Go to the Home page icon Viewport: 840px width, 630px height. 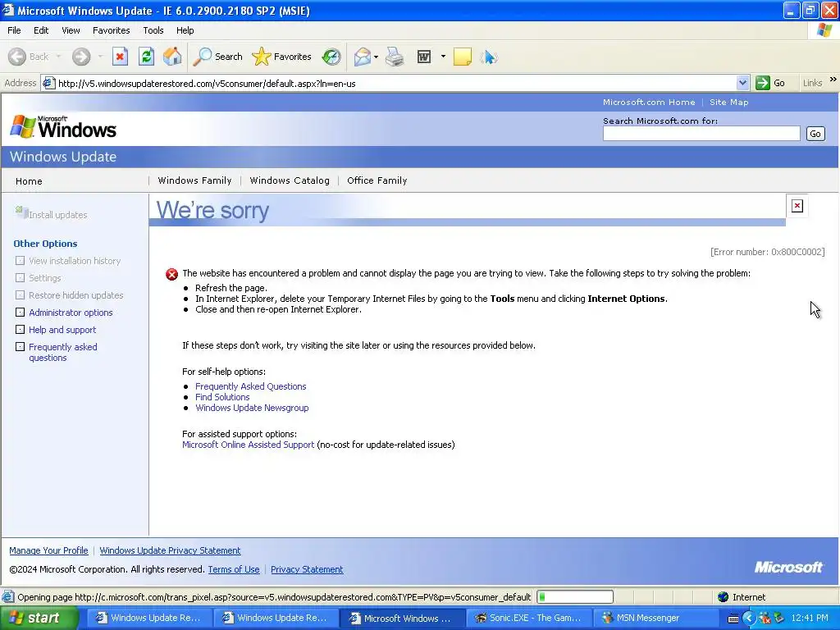pyautogui.click(x=172, y=57)
